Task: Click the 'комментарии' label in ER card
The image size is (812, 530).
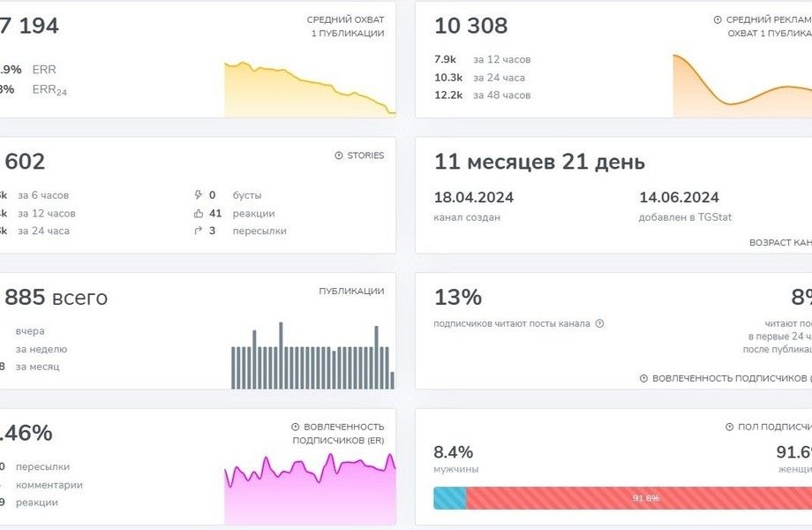Action: [x=49, y=485]
